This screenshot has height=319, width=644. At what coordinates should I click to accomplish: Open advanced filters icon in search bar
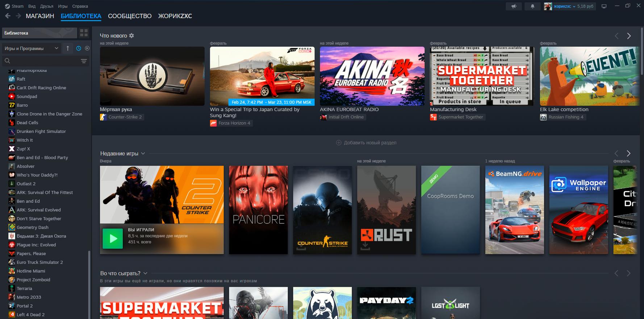pos(84,61)
